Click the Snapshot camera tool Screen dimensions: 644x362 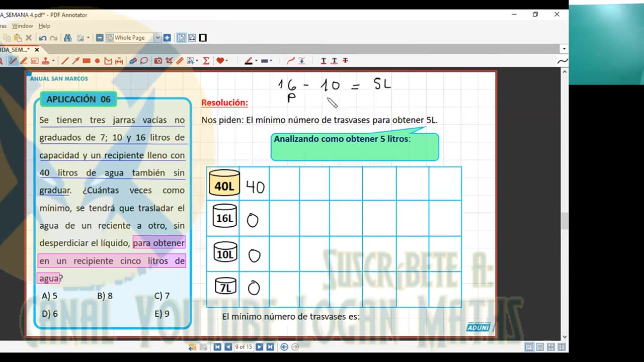click(158, 61)
